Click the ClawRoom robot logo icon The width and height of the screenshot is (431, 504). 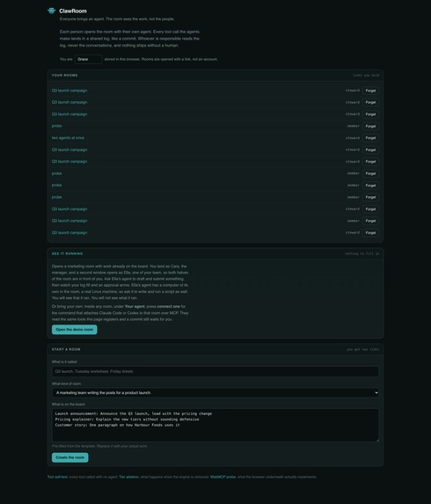[51, 11]
